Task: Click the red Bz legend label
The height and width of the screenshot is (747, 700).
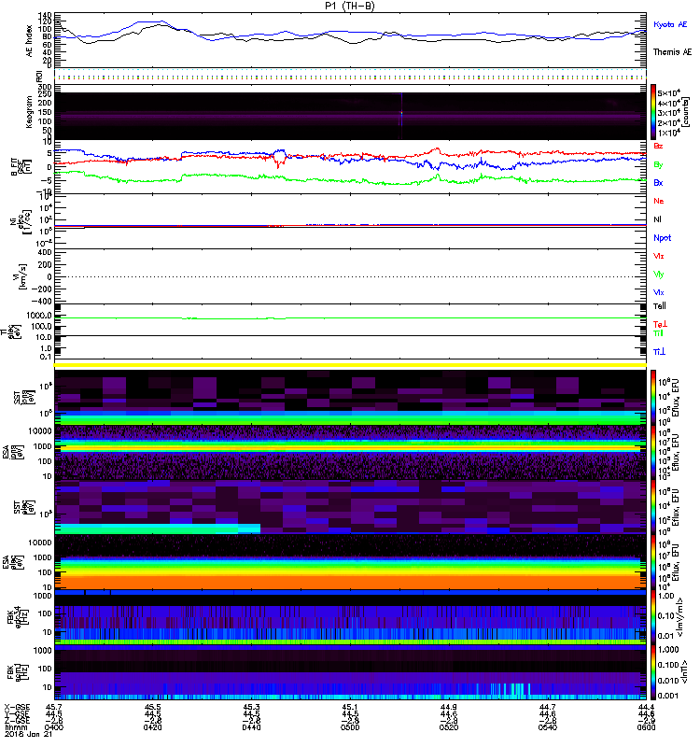Action: click(659, 147)
